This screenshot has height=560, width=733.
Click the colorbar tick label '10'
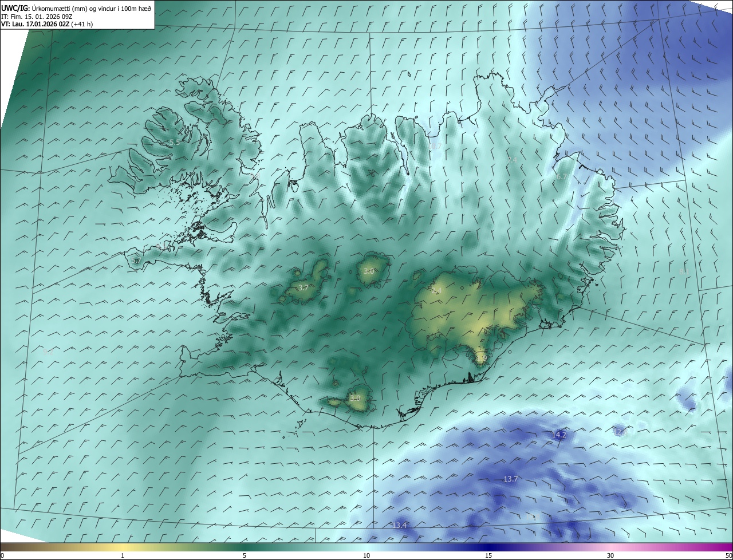(366, 556)
